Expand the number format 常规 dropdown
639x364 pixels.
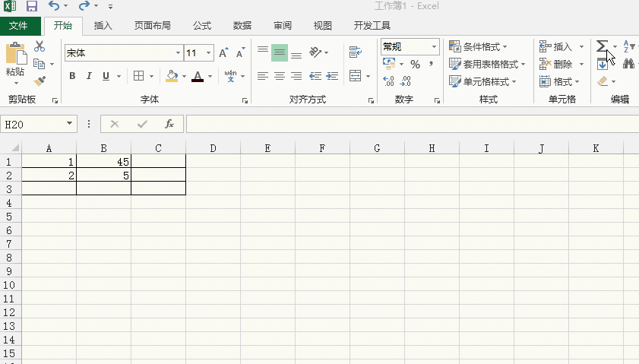point(435,47)
